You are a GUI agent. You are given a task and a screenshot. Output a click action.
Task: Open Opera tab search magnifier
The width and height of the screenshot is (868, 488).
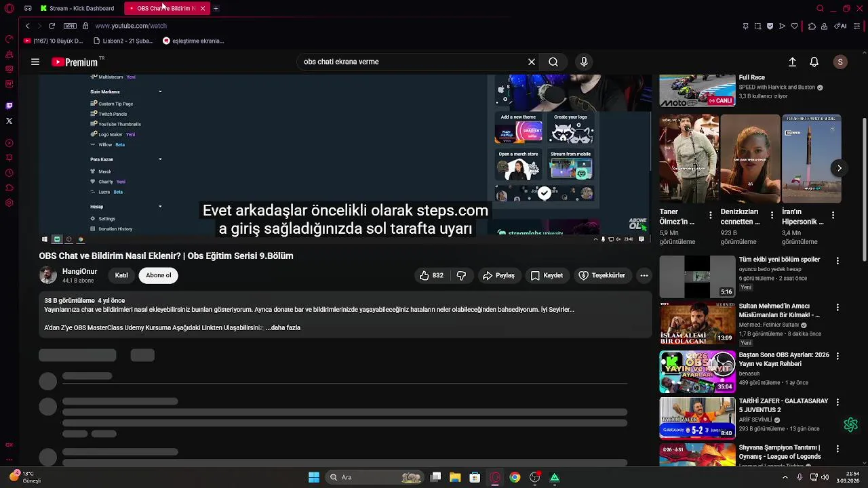point(820,8)
